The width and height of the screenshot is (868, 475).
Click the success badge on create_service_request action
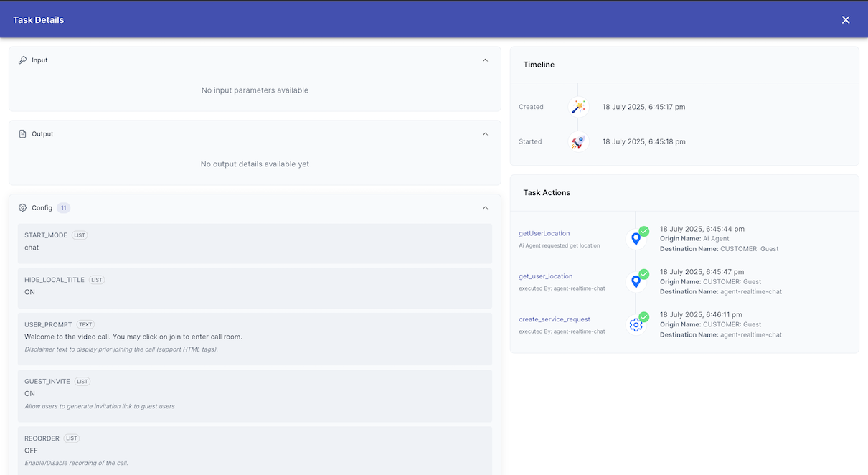tap(643, 317)
